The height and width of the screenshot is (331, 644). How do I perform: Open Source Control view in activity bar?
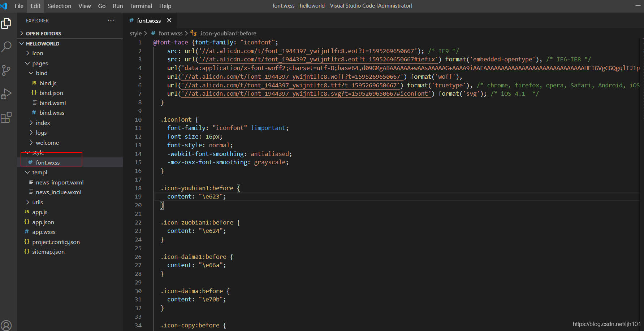(x=6, y=70)
